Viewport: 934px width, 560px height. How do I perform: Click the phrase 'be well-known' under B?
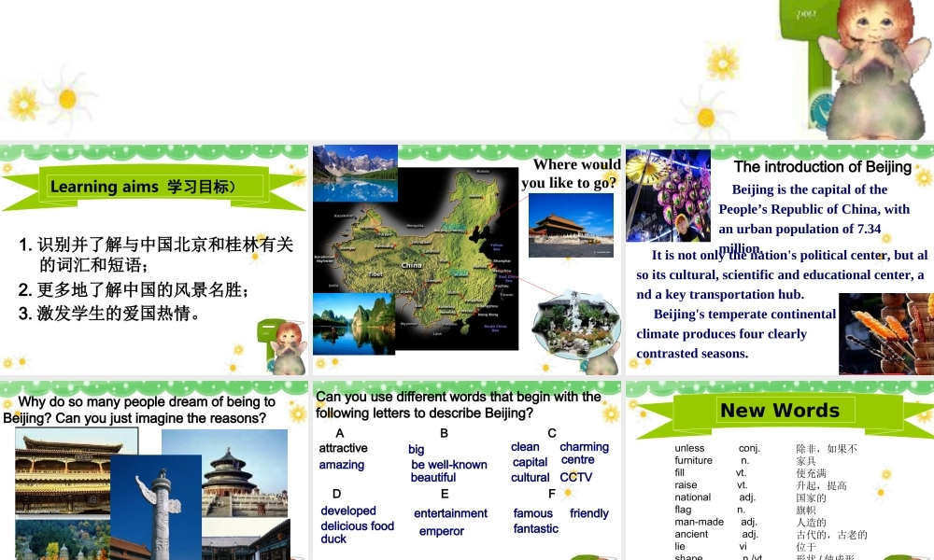pyautogui.click(x=449, y=464)
